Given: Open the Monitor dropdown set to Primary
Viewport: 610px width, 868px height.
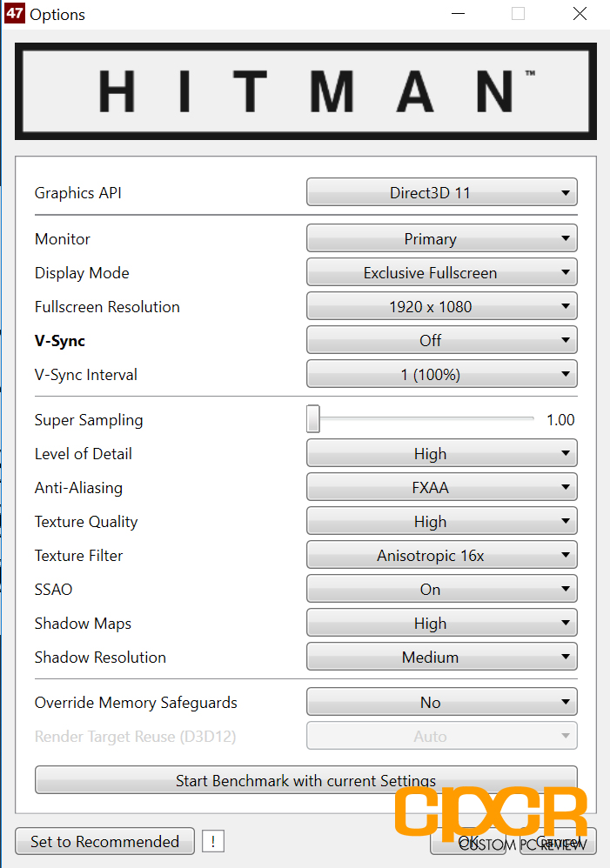Looking at the screenshot, I should tap(441, 238).
